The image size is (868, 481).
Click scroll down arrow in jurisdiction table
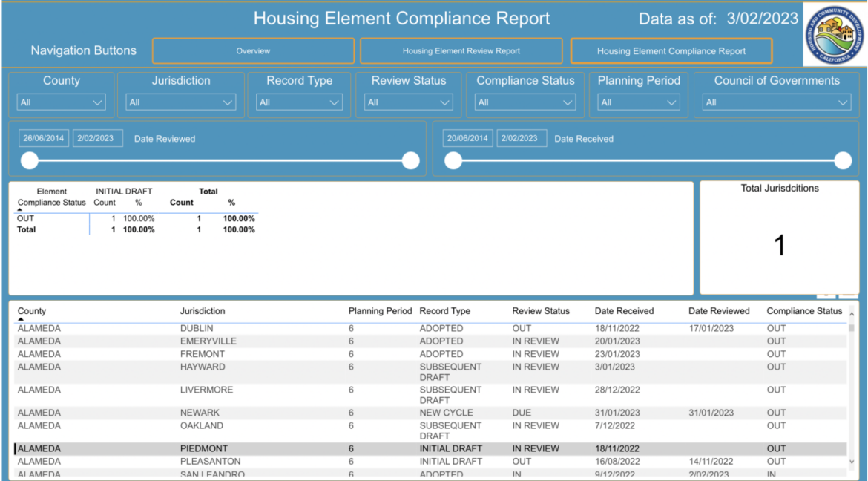pos(851,462)
